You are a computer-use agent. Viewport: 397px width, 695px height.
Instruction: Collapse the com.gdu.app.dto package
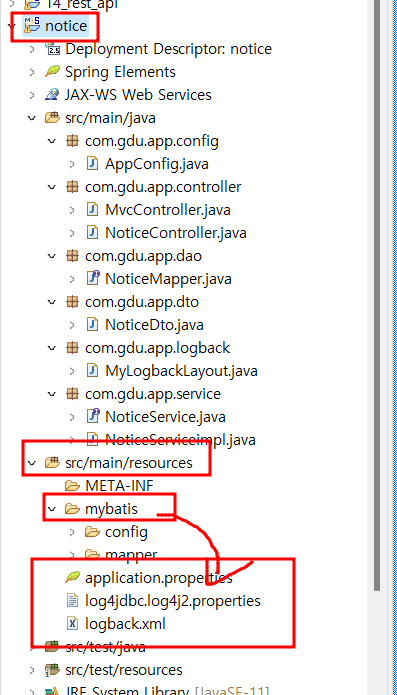[x=52, y=302]
